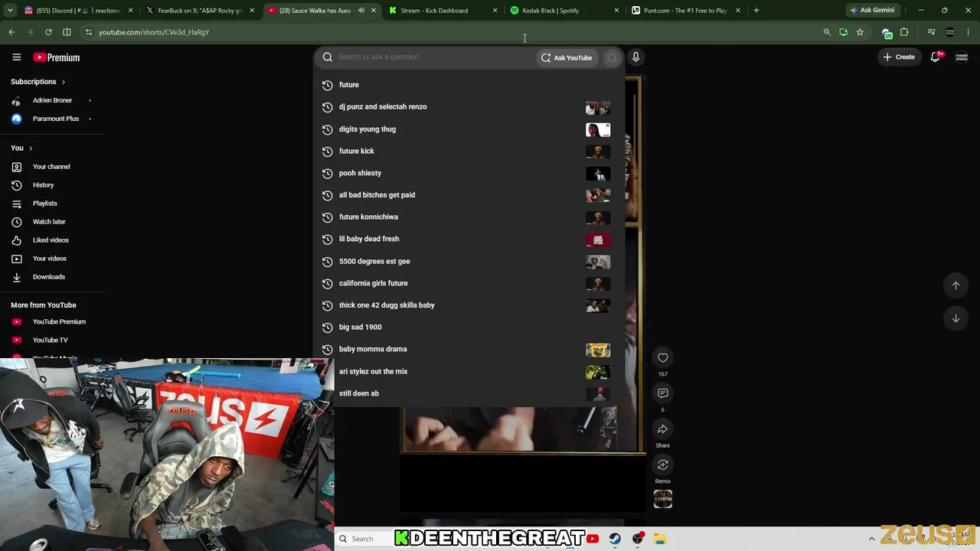The width and height of the screenshot is (980, 551).
Task: Bookmark this page with the star icon
Action: tap(860, 32)
